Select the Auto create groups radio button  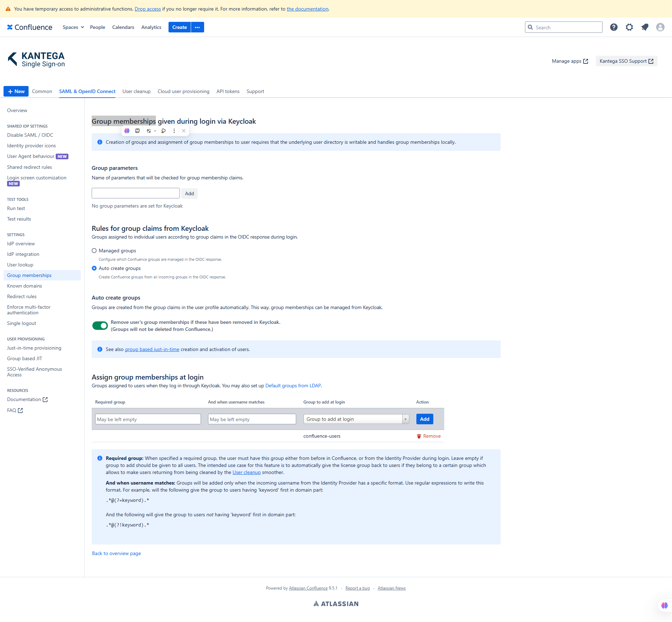[x=94, y=268]
